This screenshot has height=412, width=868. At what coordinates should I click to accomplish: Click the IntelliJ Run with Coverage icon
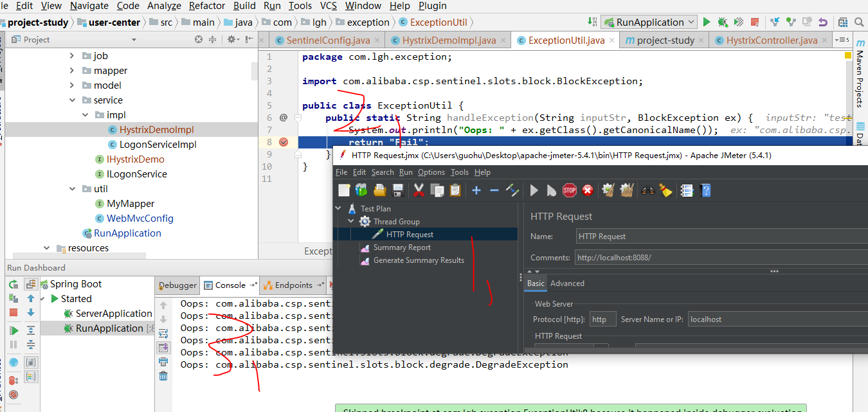point(739,22)
